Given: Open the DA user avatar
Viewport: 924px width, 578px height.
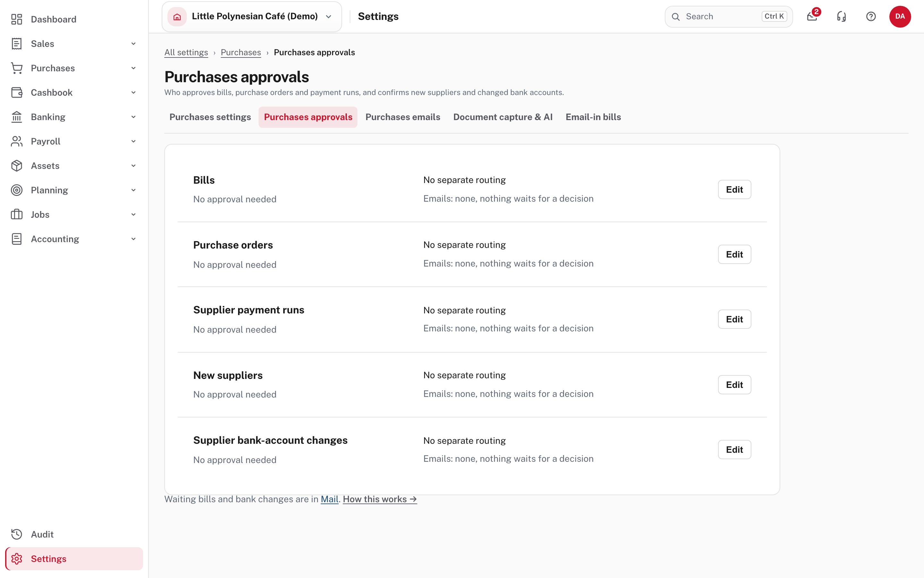Looking at the screenshot, I should point(900,16).
